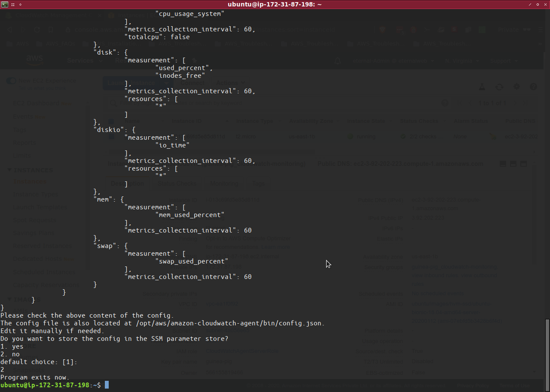Click the leftmost details panel layout icon
The image size is (550, 392).
click(503, 164)
